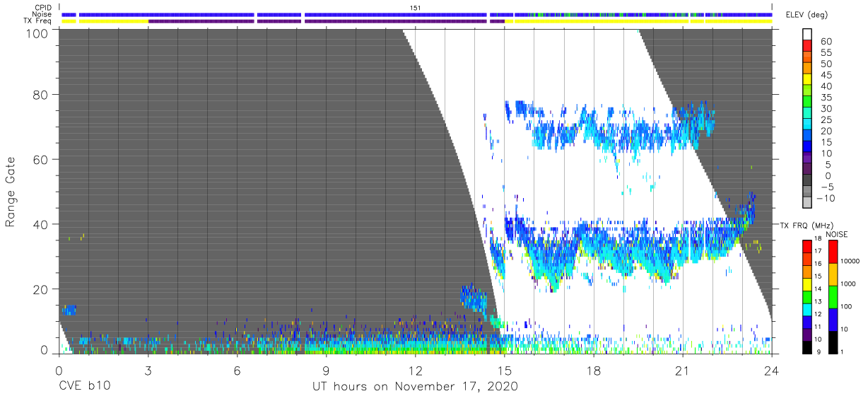Click the CPID value 151
This screenshot has width=868, height=401.
tap(416, 8)
